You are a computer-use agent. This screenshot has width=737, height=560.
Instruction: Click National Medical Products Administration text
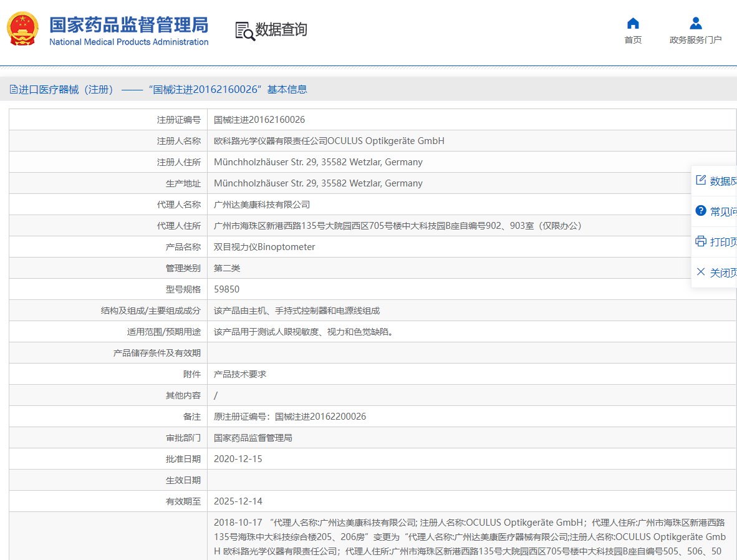coord(129,42)
